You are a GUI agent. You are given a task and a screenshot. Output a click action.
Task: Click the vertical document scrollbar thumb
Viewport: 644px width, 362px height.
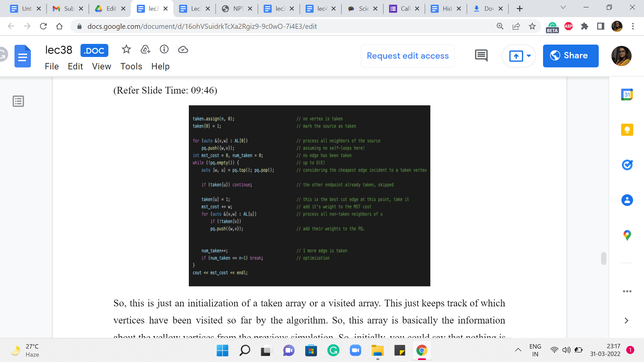[x=603, y=258]
